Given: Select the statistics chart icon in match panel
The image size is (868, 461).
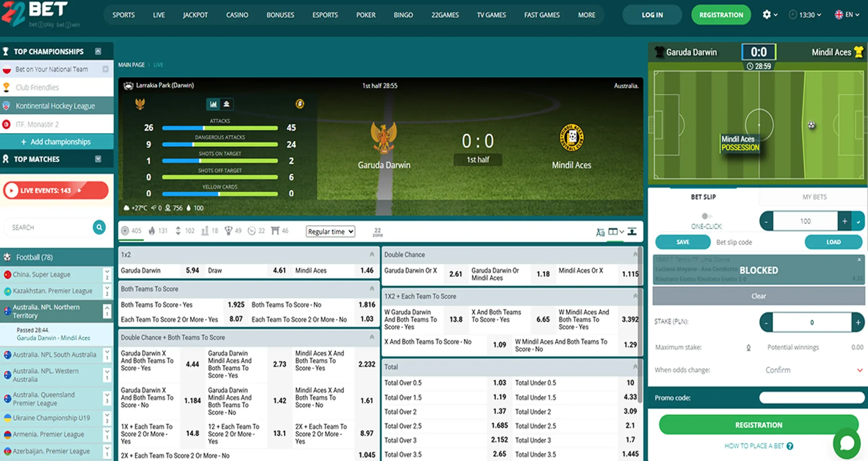Looking at the screenshot, I should click(213, 104).
